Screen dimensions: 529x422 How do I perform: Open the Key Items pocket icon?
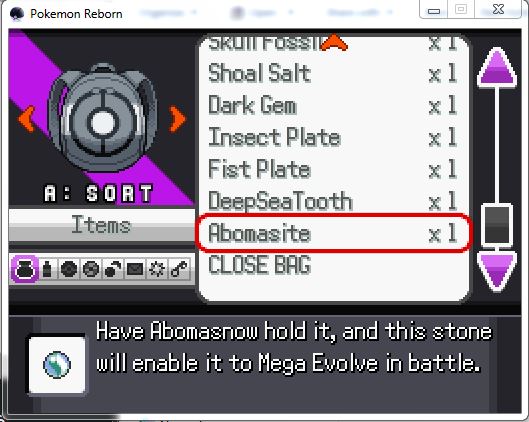coord(179,269)
